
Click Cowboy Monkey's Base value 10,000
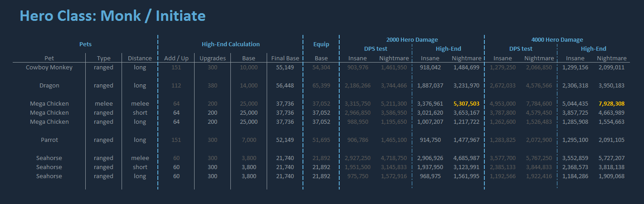point(249,68)
